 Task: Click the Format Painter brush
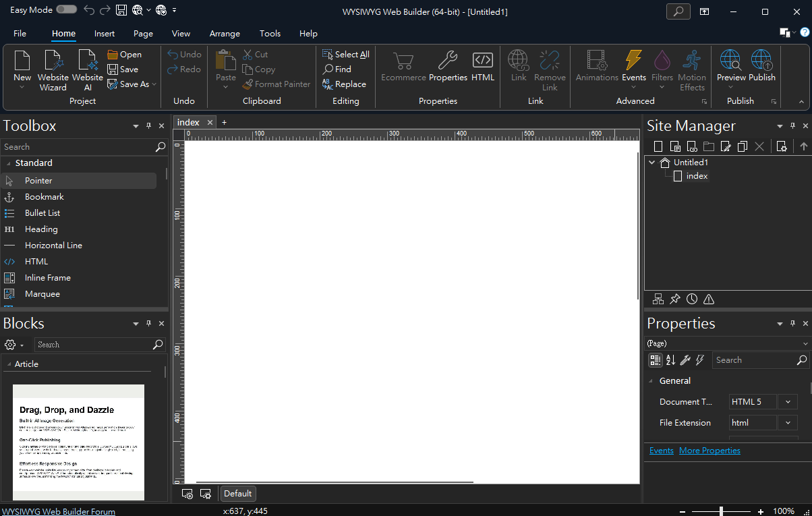276,84
